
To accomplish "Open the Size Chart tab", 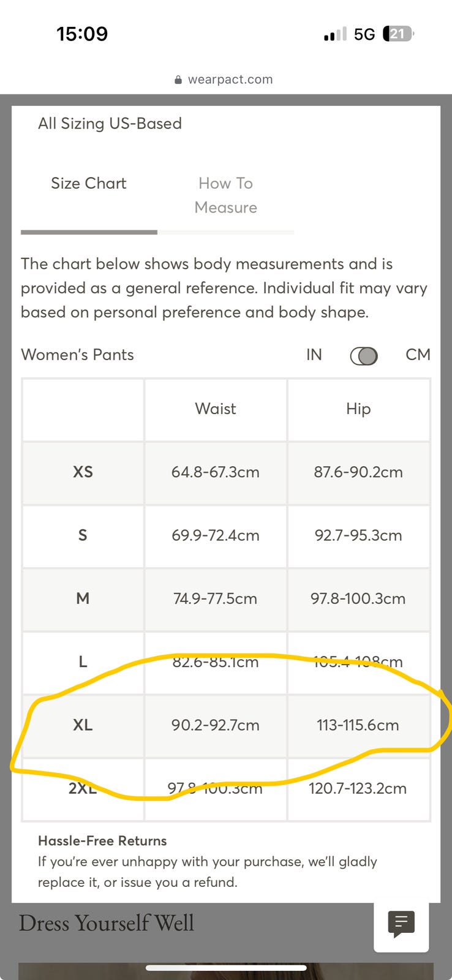I will coord(89,184).
